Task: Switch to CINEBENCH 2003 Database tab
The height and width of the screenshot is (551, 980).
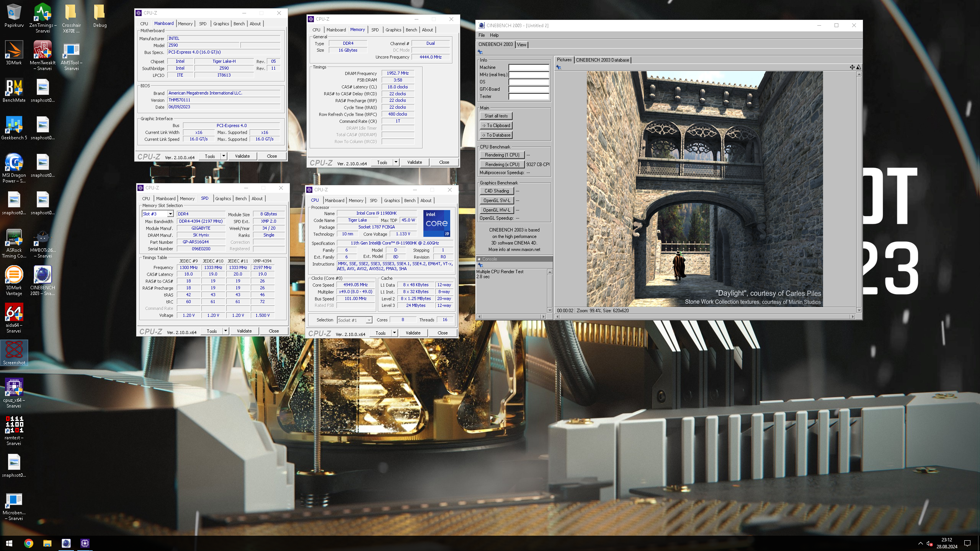Action: coord(603,60)
